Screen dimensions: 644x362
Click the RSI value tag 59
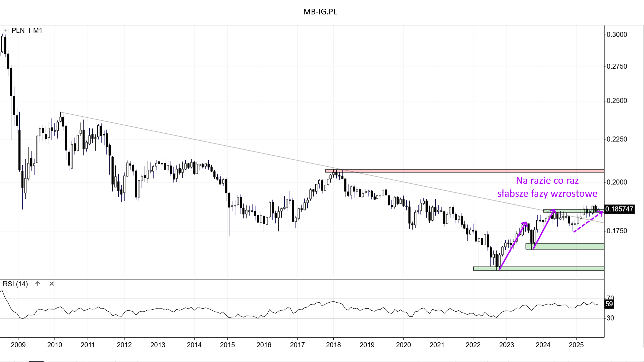pos(609,304)
